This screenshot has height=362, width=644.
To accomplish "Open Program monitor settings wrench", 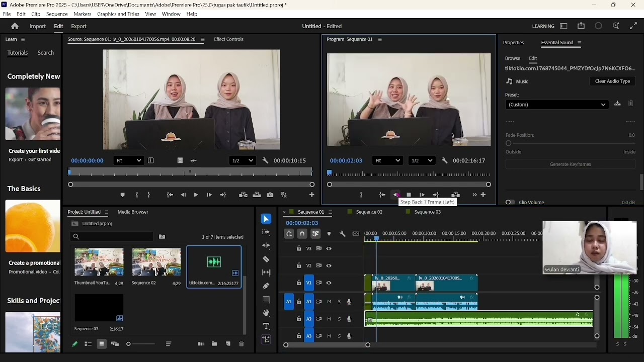I will coord(444,160).
